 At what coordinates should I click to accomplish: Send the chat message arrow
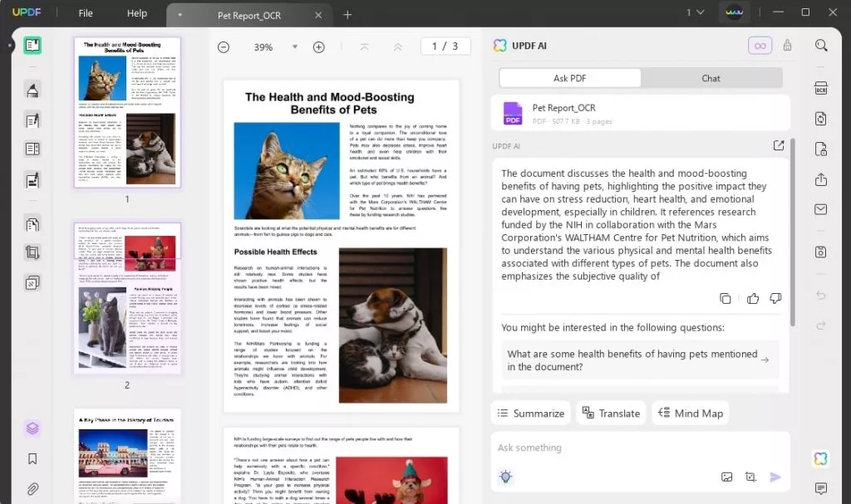pos(775,477)
